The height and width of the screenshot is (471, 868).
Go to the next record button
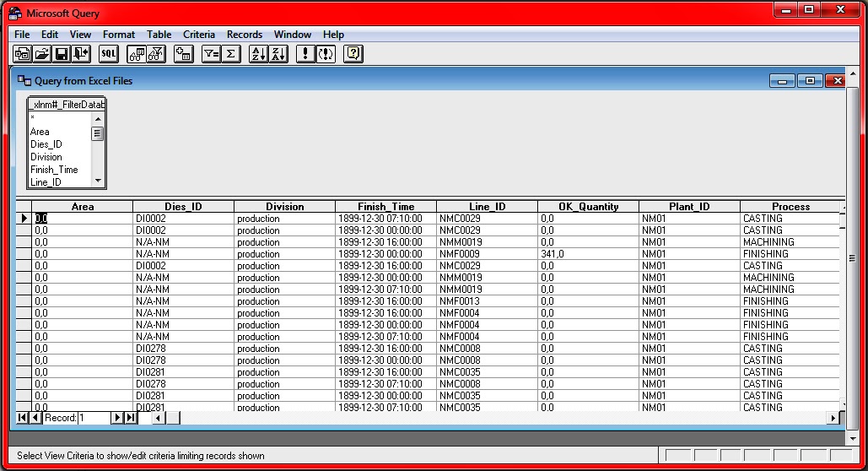pos(116,418)
